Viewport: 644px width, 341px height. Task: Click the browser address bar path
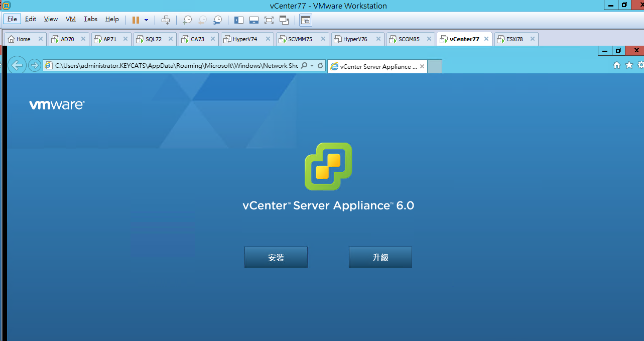click(x=176, y=66)
